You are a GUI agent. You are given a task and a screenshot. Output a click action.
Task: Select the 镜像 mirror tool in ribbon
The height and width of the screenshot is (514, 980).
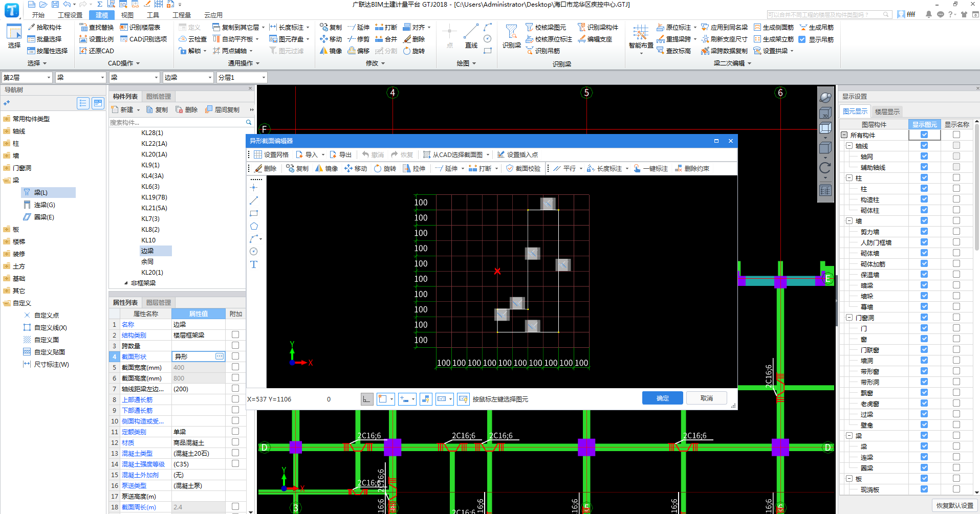click(331, 51)
